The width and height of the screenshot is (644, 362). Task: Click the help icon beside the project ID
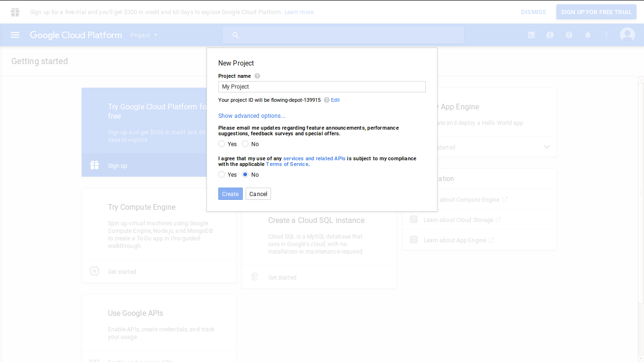click(327, 100)
